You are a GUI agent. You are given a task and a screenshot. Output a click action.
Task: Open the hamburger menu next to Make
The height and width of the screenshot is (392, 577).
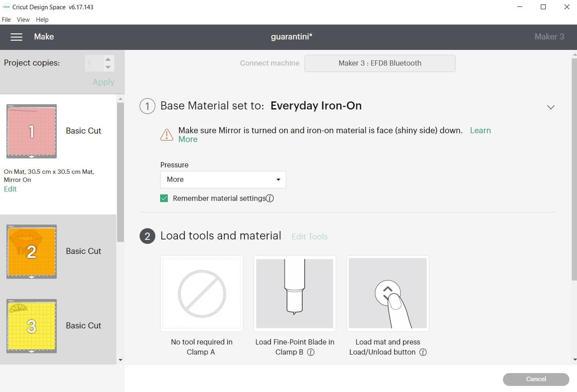click(x=16, y=37)
